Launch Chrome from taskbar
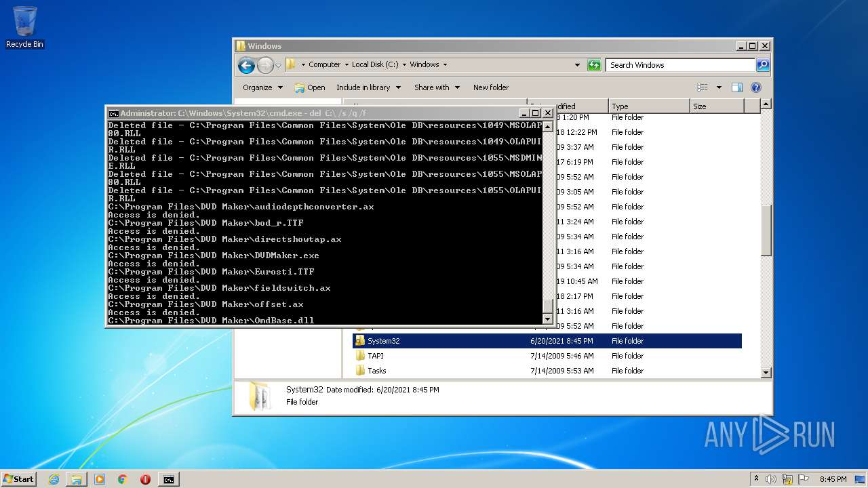Image resolution: width=868 pixels, height=488 pixels. click(123, 479)
